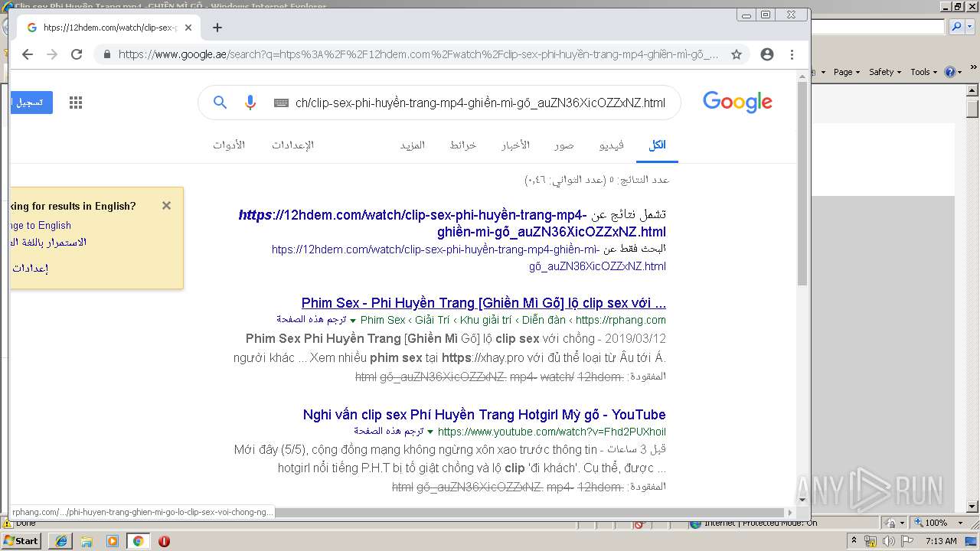Click 'ترجم هذه الصفحة' under the rphang result
The image size is (980, 551).
click(x=312, y=320)
